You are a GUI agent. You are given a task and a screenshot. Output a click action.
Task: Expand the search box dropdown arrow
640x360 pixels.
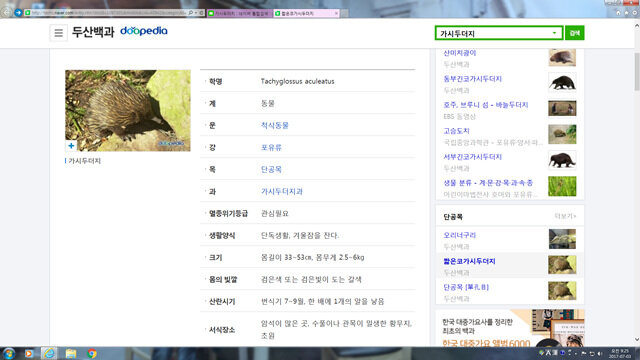click(x=554, y=33)
